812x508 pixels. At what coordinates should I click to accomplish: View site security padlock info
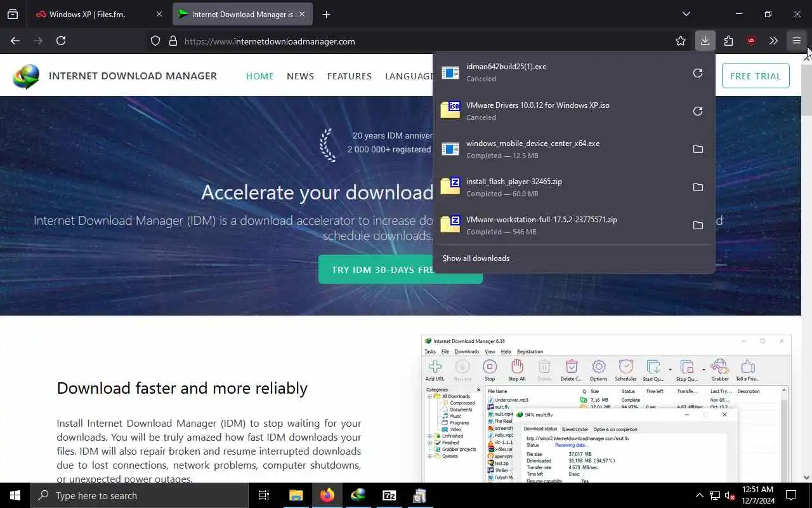coord(173,41)
